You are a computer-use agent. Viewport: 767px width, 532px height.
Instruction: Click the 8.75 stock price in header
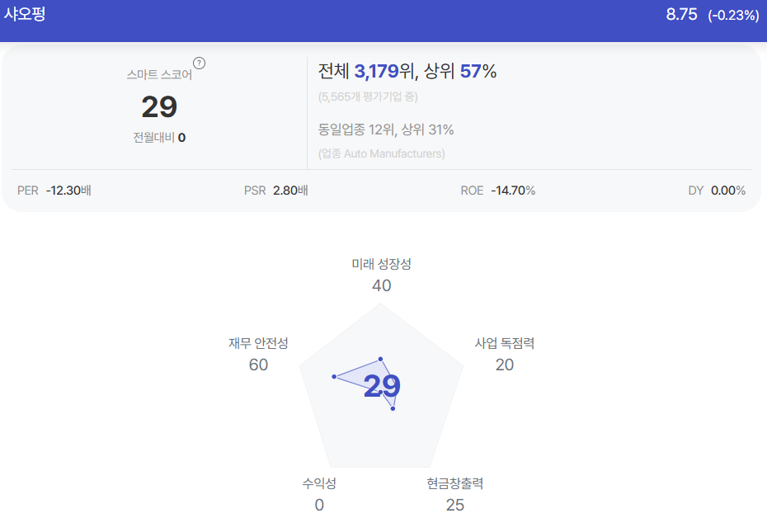click(681, 14)
